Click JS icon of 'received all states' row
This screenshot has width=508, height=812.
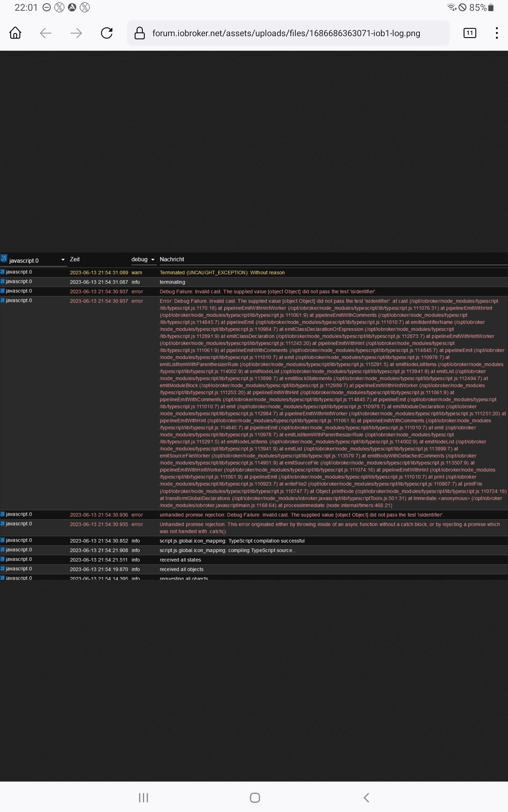click(2, 559)
